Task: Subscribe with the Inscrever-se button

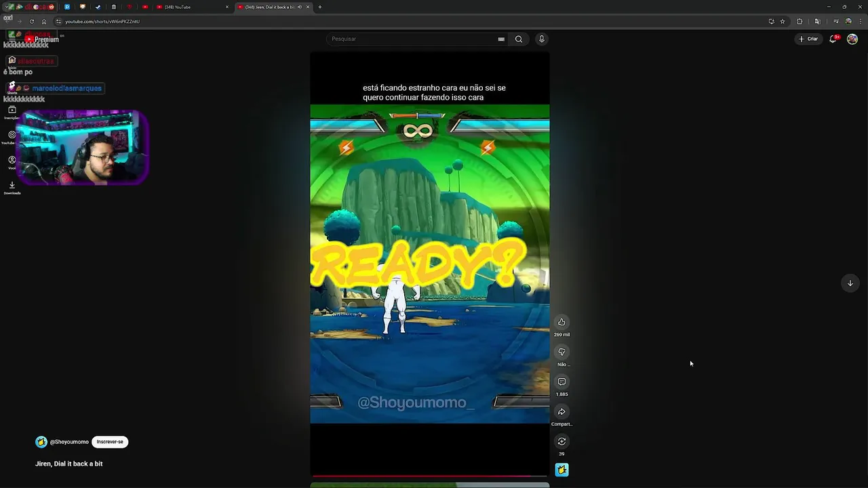Action: 110,442
